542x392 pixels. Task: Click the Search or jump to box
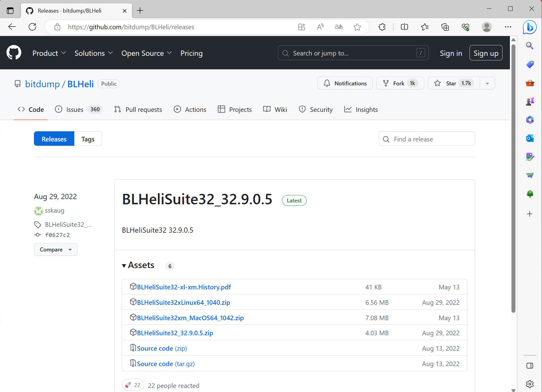click(353, 53)
